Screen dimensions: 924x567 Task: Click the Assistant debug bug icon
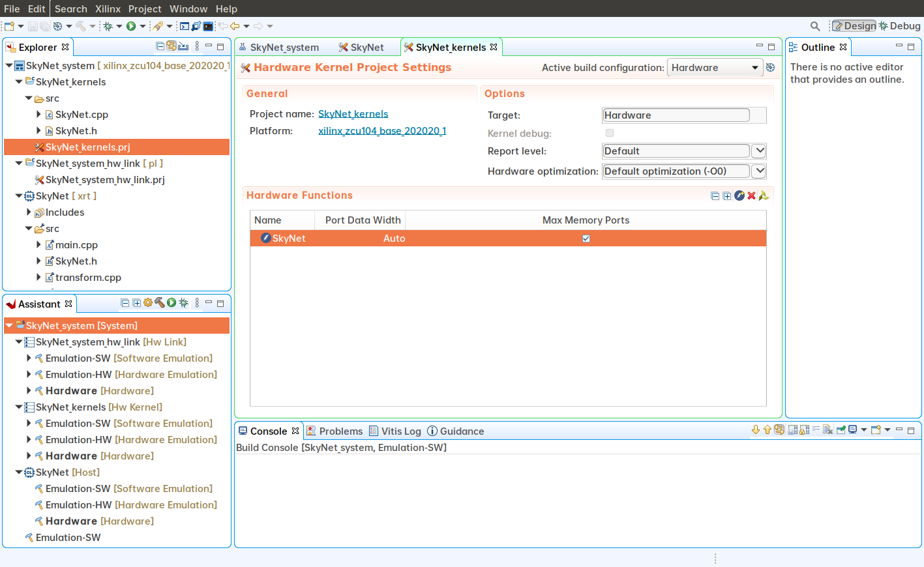pos(183,303)
